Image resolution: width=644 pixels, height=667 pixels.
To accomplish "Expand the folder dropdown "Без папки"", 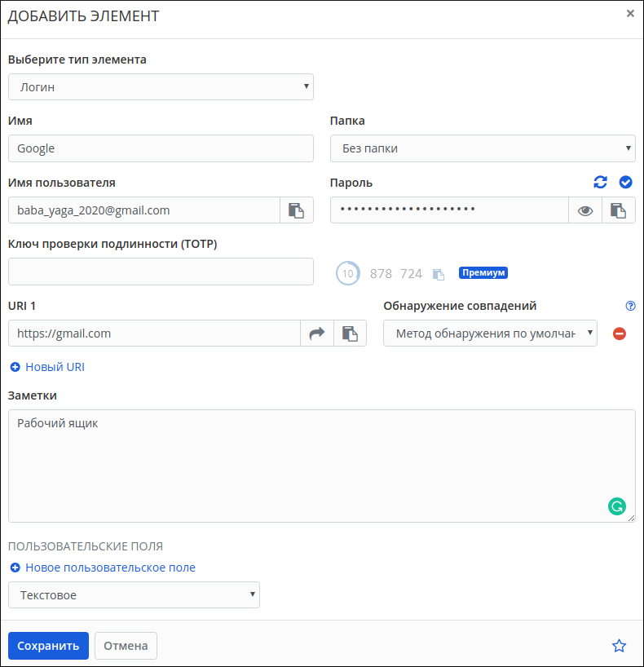I will (483, 148).
